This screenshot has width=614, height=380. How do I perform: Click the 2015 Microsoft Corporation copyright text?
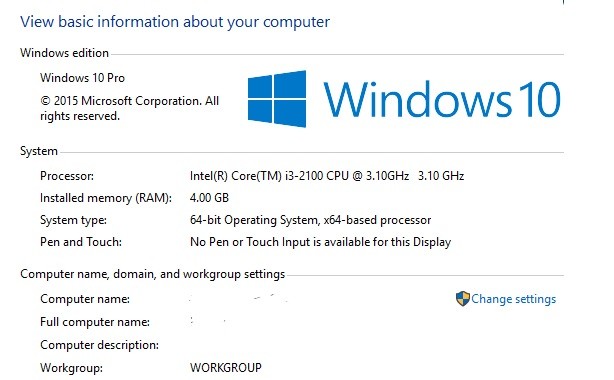(x=129, y=109)
